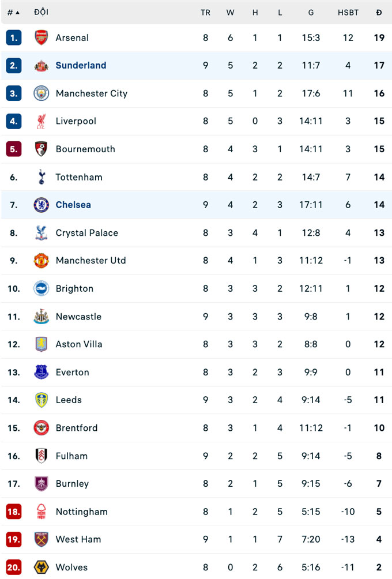The width and height of the screenshot is (392, 579).
Task: Click the Sunderland club crest icon
Action: (42, 66)
